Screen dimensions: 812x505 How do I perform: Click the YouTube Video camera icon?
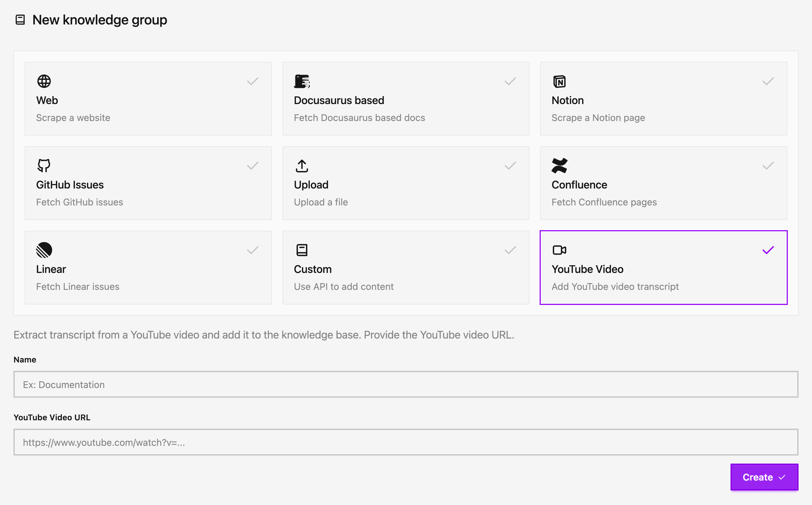click(559, 250)
